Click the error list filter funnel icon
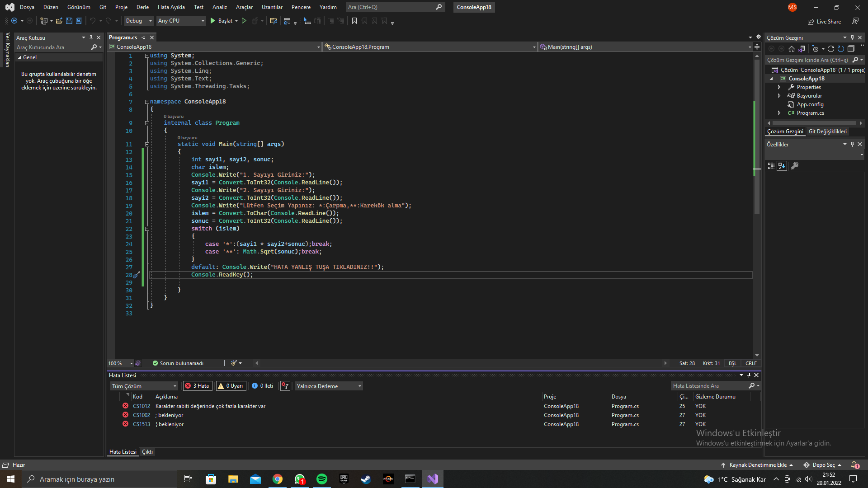This screenshot has height=488, width=868. [x=285, y=386]
